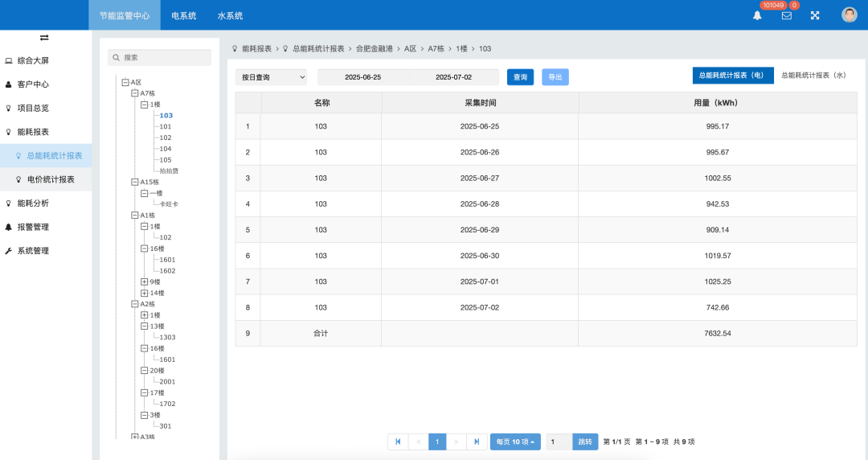Expand the 14楼 tree node
The height and width of the screenshot is (460, 868).
(x=145, y=293)
